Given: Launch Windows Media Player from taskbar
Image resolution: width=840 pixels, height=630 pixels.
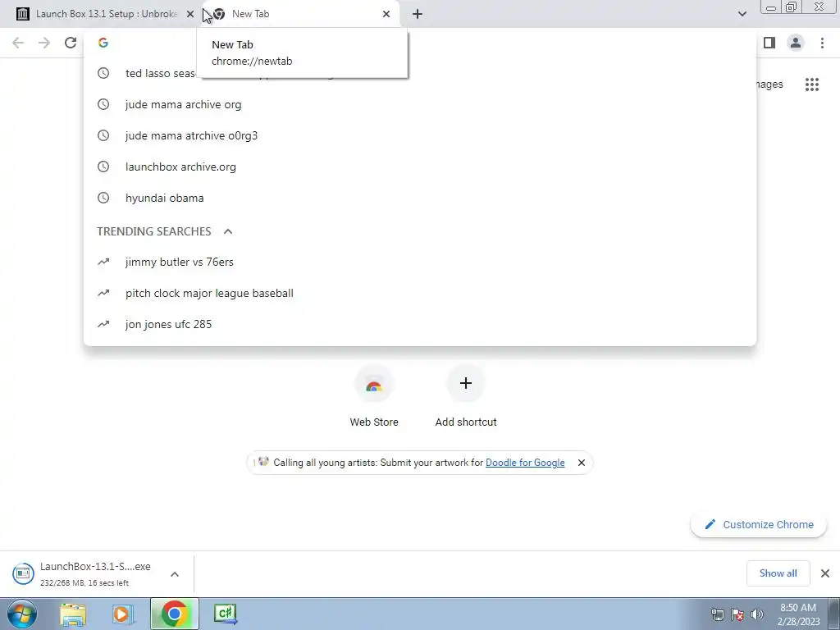Looking at the screenshot, I should pyautogui.click(x=123, y=614).
